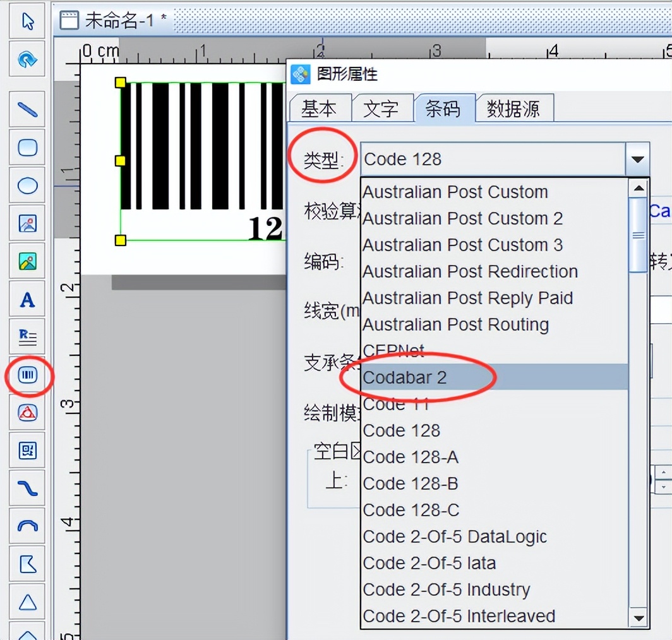Activate the rotate tool

point(27,59)
